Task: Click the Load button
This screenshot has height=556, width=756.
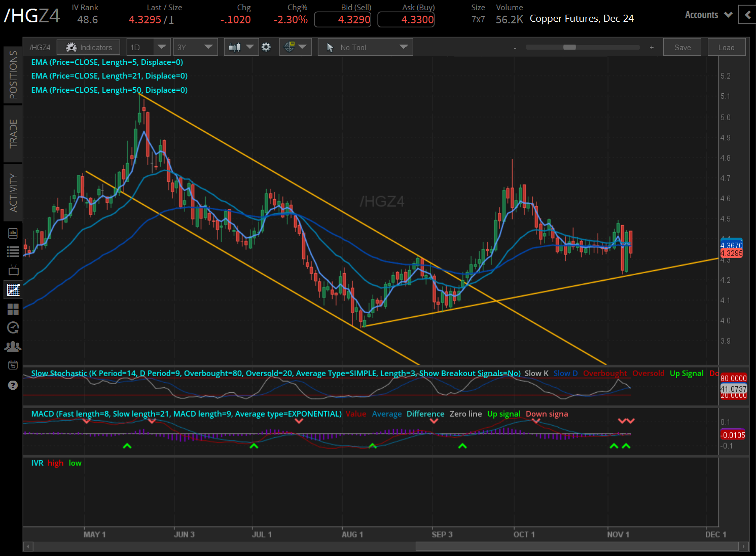Action: click(x=726, y=47)
